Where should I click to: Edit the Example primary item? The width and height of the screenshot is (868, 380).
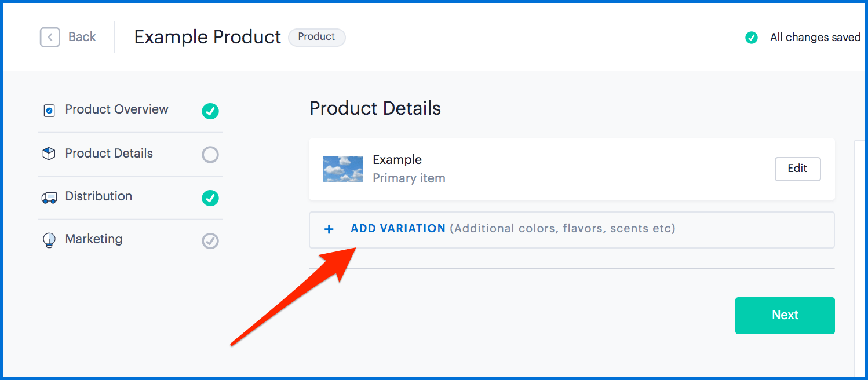click(x=797, y=169)
